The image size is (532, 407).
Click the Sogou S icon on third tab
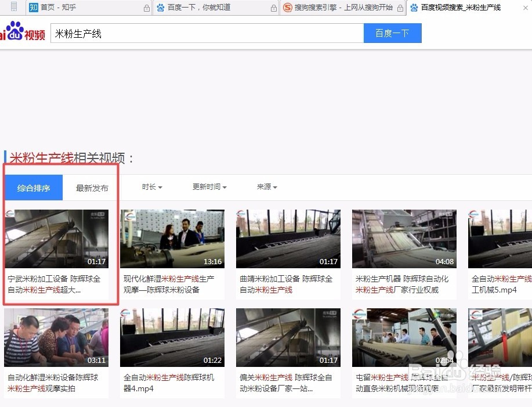pos(287,8)
